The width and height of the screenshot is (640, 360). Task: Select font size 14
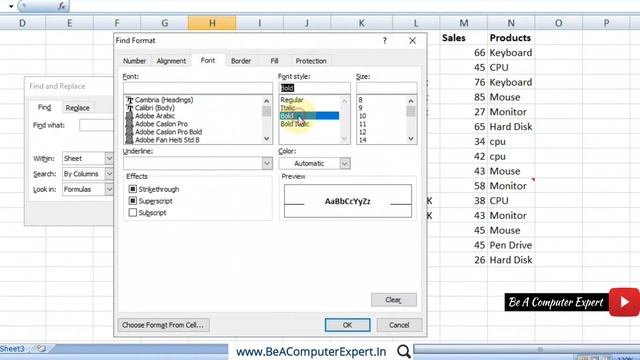coord(362,140)
